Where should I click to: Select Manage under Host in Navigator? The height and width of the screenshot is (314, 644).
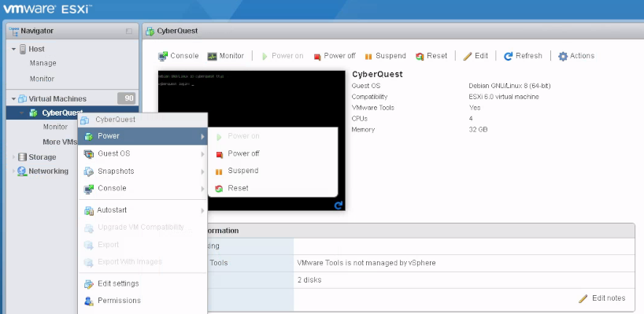[x=43, y=63]
